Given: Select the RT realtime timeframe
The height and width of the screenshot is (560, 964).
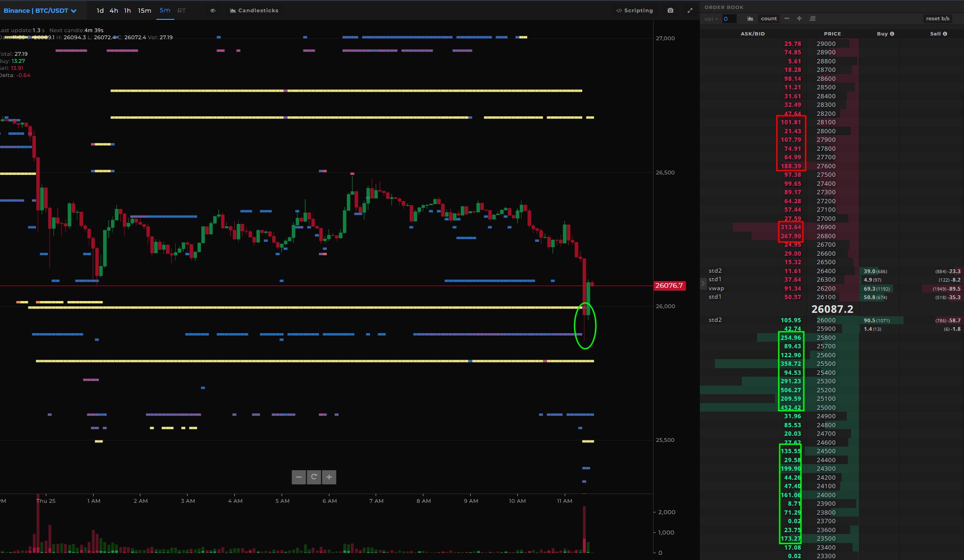Looking at the screenshot, I should point(181,10).
